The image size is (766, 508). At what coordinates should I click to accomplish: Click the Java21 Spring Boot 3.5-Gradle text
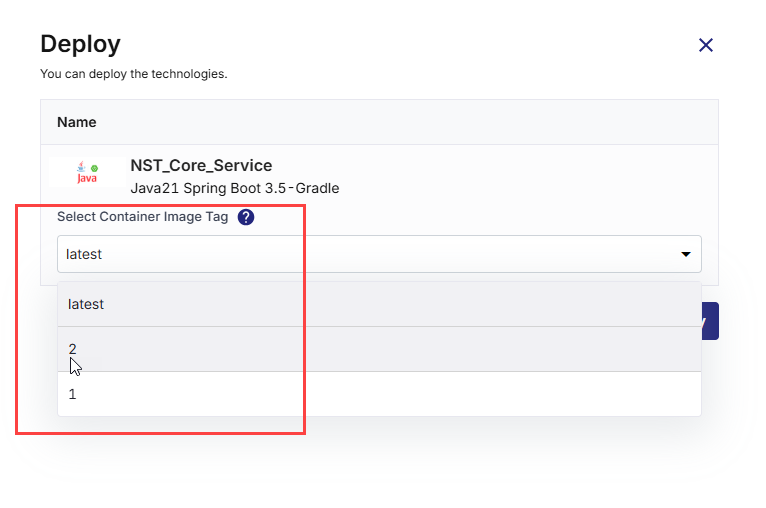234,188
